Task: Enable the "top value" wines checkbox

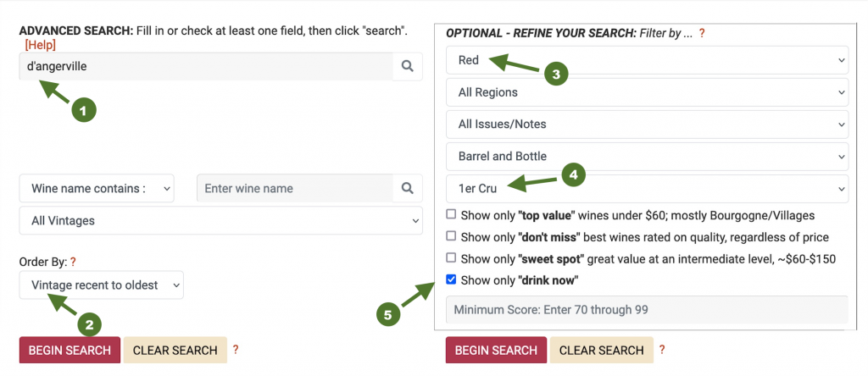Action: click(x=451, y=214)
